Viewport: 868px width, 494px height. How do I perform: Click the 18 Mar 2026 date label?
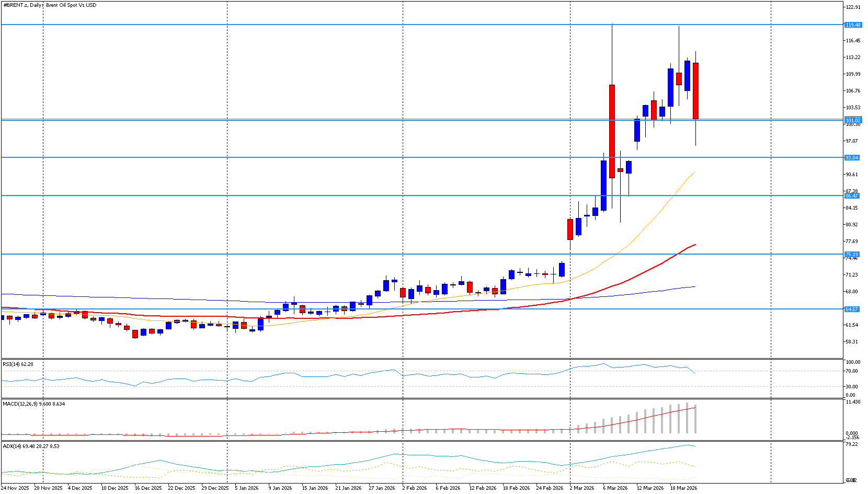pyautogui.click(x=683, y=488)
